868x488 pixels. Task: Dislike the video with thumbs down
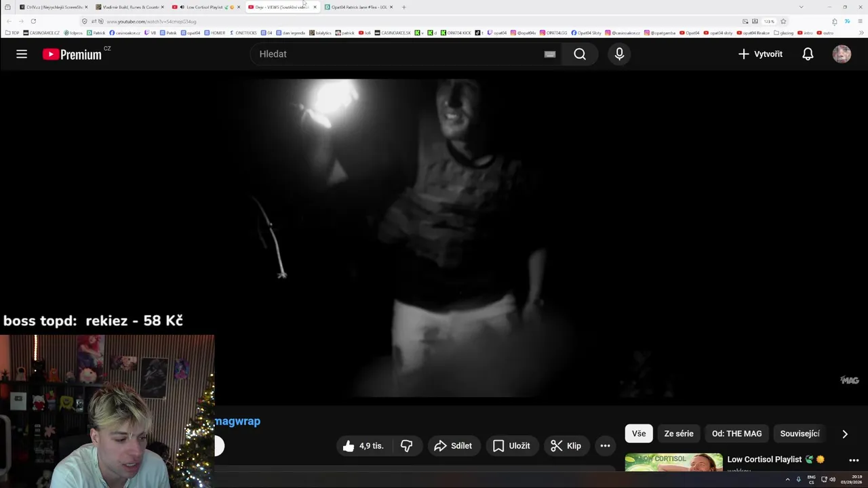pos(407,445)
